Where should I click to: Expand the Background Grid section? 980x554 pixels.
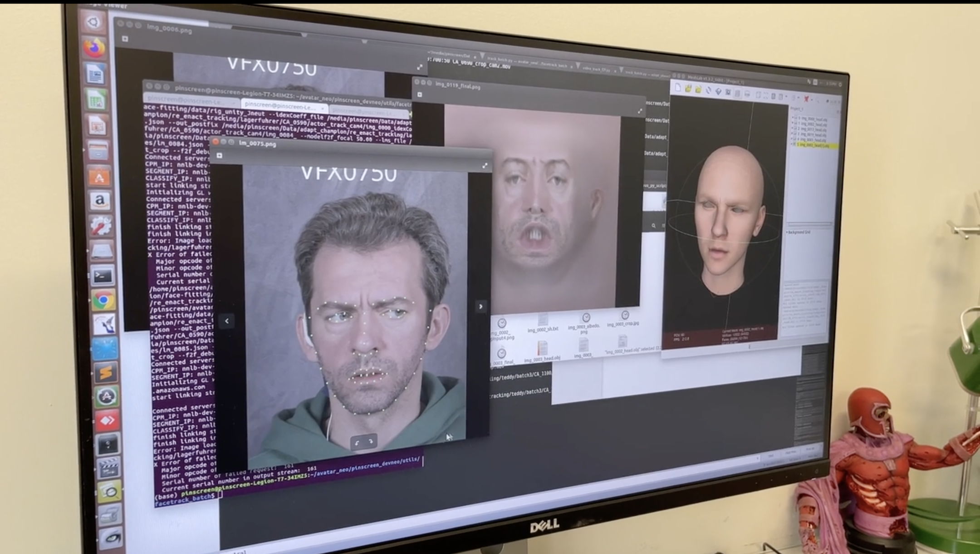tap(787, 232)
